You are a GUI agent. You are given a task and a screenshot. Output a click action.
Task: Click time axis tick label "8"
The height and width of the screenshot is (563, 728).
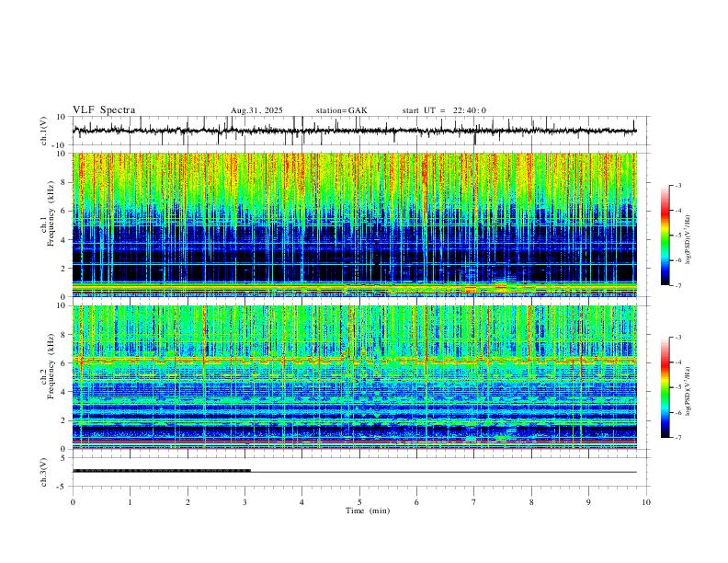coord(531,502)
